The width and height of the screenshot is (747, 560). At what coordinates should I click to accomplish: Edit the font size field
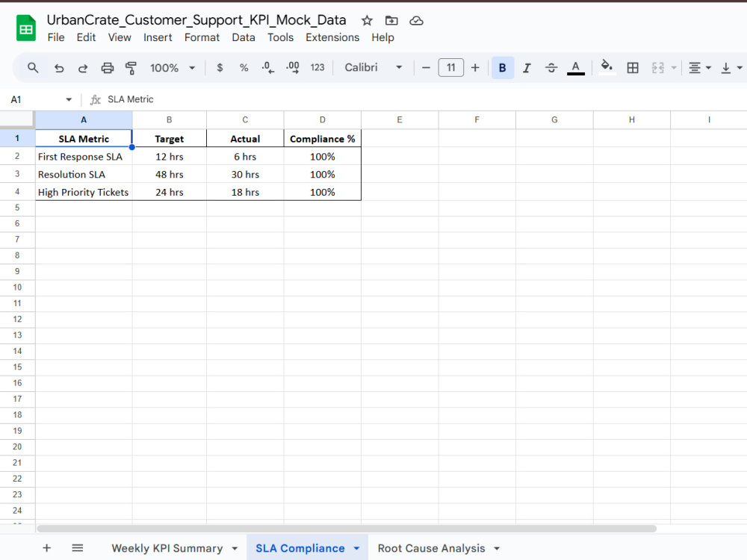point(450,68)
